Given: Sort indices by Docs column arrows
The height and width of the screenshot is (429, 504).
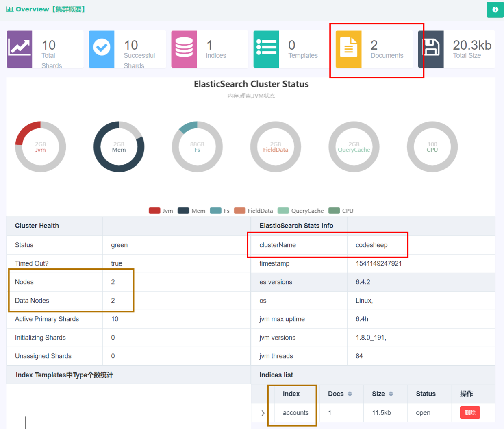Looking at the screenshot, I should coord(350,394).
